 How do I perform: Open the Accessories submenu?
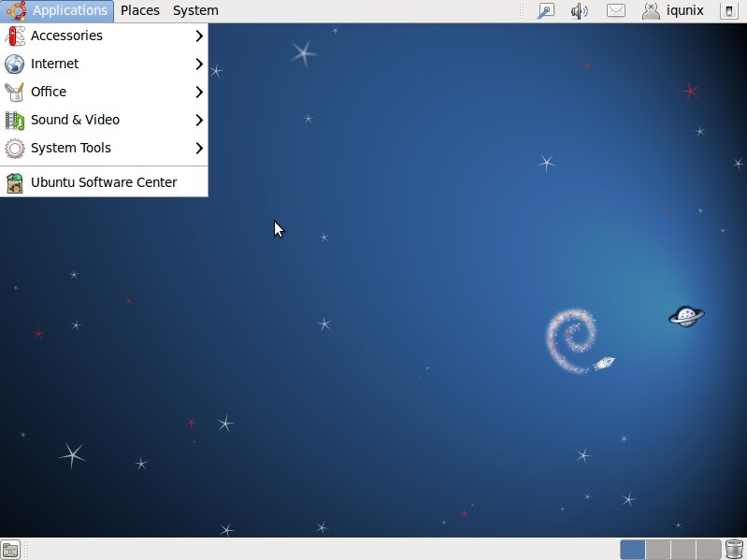(104, 36)
